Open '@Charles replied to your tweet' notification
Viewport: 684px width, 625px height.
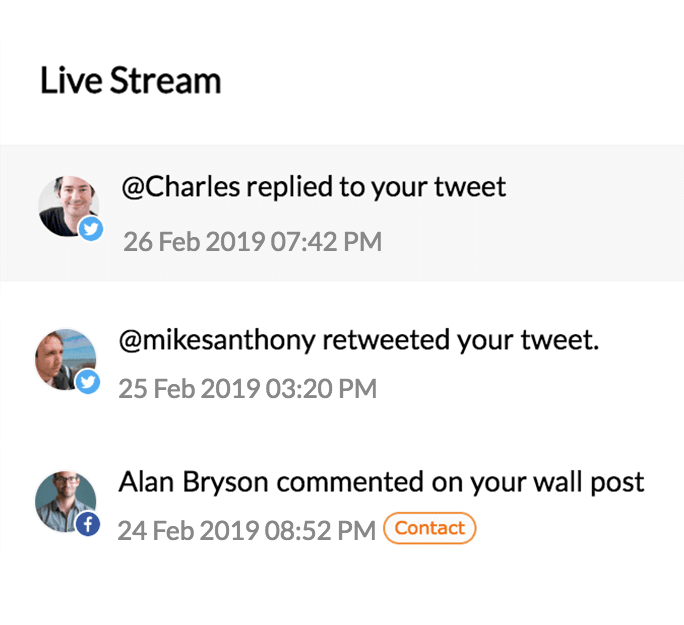click(x=314, y=187)
